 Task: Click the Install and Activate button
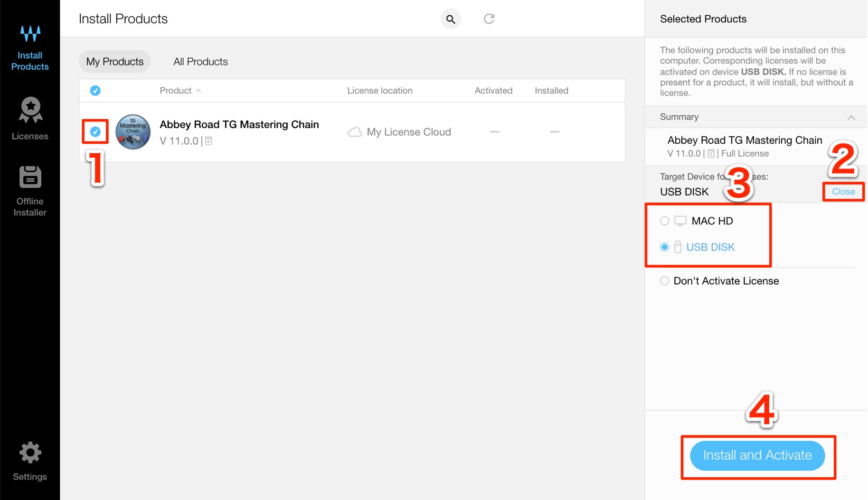[757, 455]
